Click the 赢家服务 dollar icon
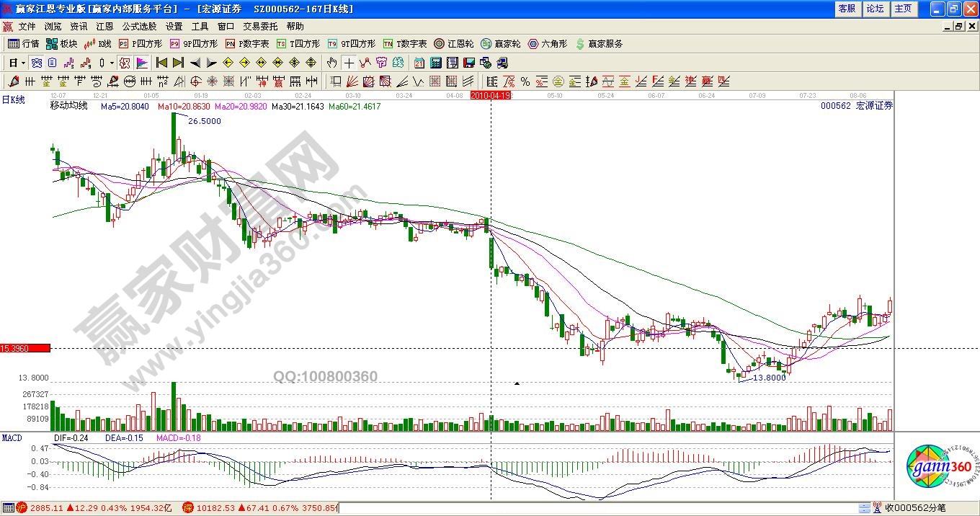 point(598,44)
